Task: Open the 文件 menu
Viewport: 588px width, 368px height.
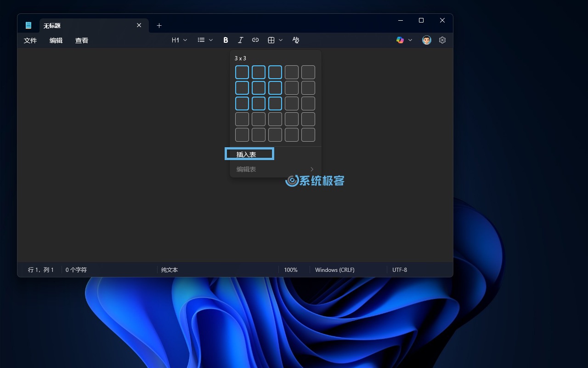Action: (x=30, y=40)
